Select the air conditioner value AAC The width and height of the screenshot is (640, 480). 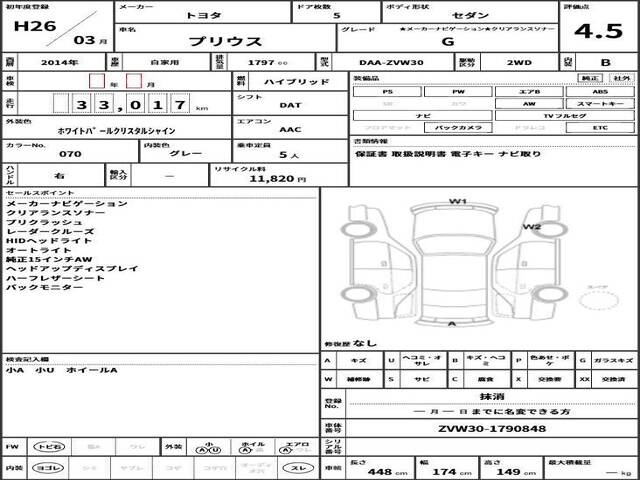coord(290,130)
